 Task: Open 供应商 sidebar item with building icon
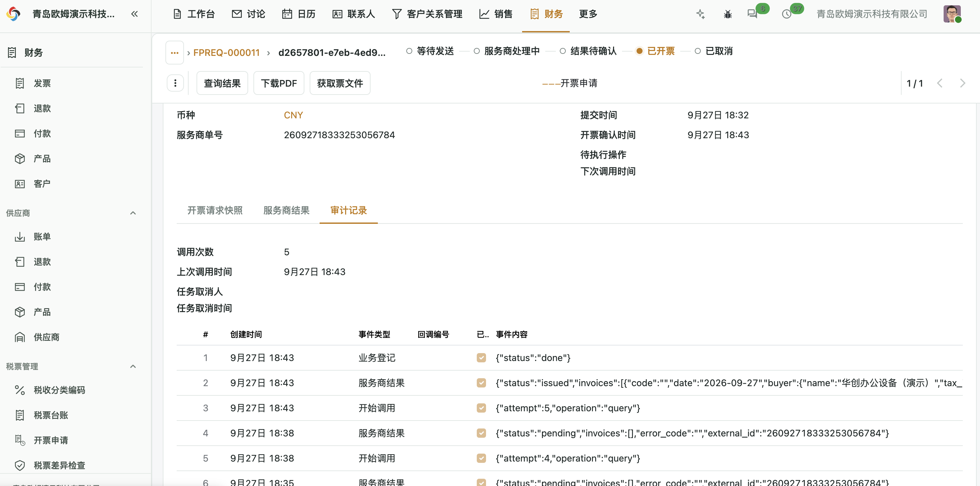pyautogui.click(x=46, y=337)
